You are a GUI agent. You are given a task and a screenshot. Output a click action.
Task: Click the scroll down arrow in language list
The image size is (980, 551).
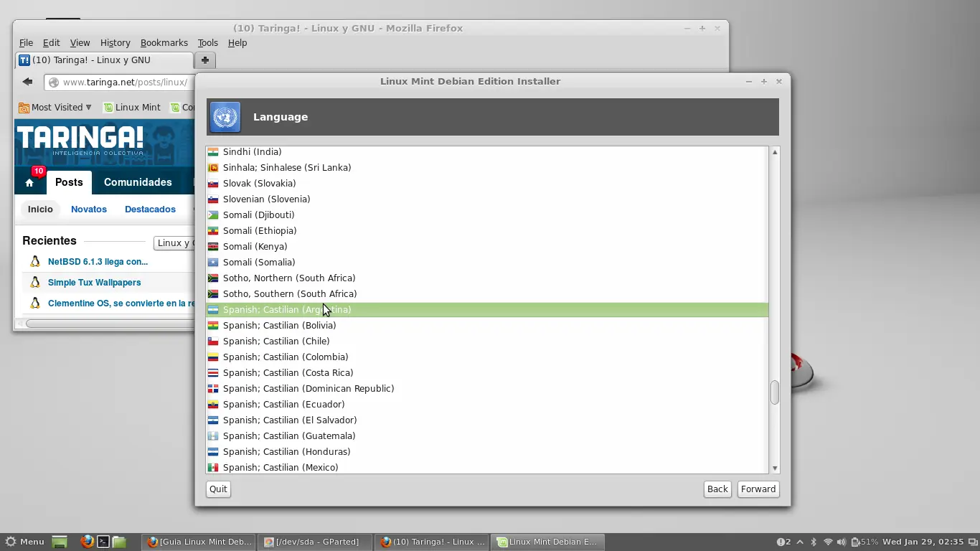775,468
